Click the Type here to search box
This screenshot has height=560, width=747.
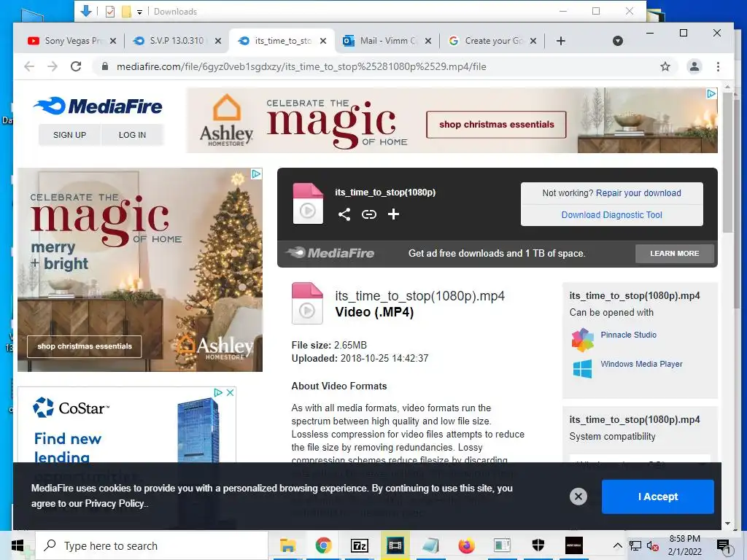[x=152, y=545]
